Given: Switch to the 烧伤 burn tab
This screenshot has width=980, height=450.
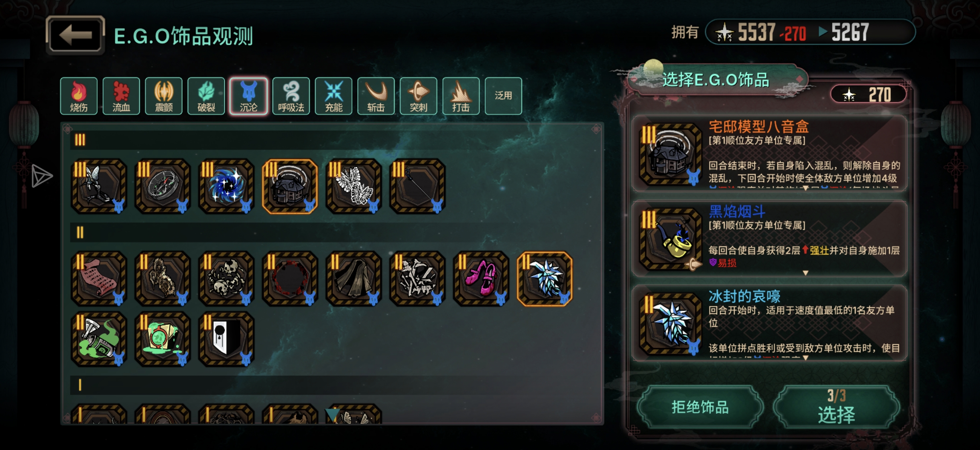Looking at the screenshot, I should pyautogui.click(x=79, y=96).
